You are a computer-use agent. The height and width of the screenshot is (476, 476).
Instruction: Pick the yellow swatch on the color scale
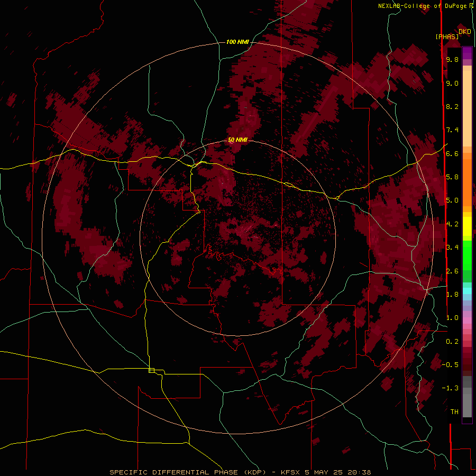click(467, 226)
